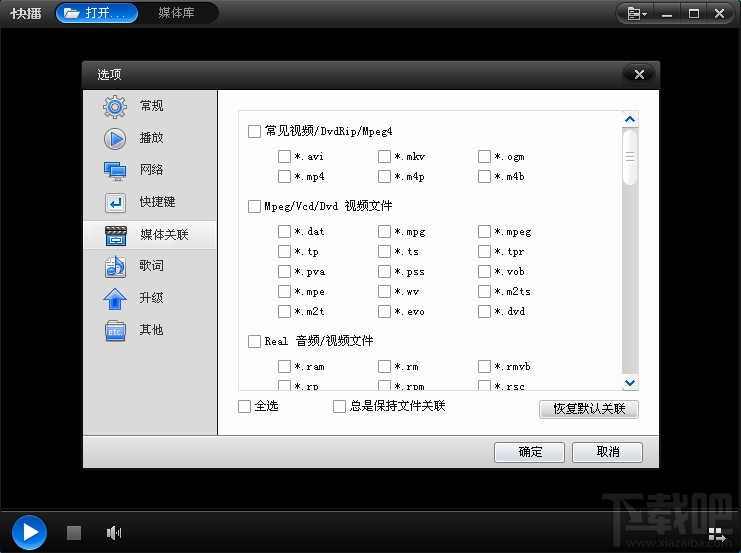Open the 其他 etc folder icon
Viewport: 741px width, 553px height.
(115, 330)
